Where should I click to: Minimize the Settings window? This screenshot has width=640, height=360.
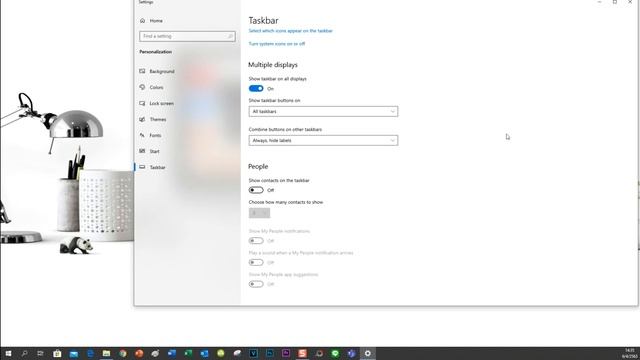point(599,2)
